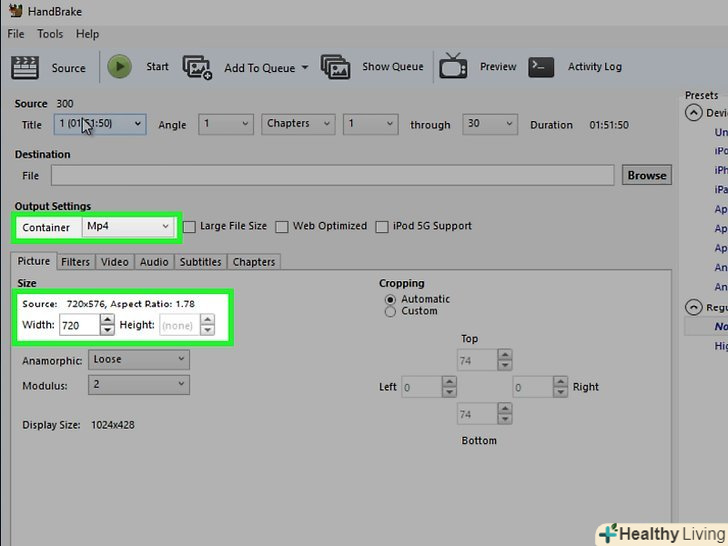
Task: Decrease Top crop with down arrow
Action: click(x=505, y=365)
